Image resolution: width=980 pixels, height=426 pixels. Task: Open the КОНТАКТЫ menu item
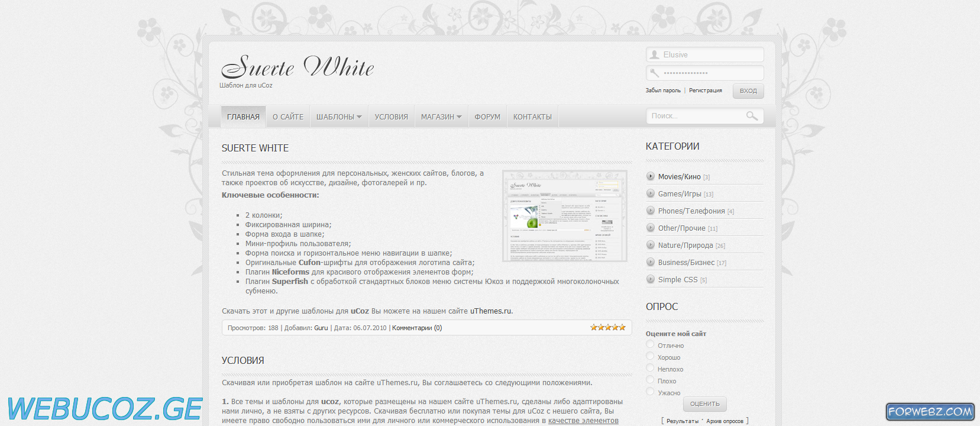coord(532,117)
